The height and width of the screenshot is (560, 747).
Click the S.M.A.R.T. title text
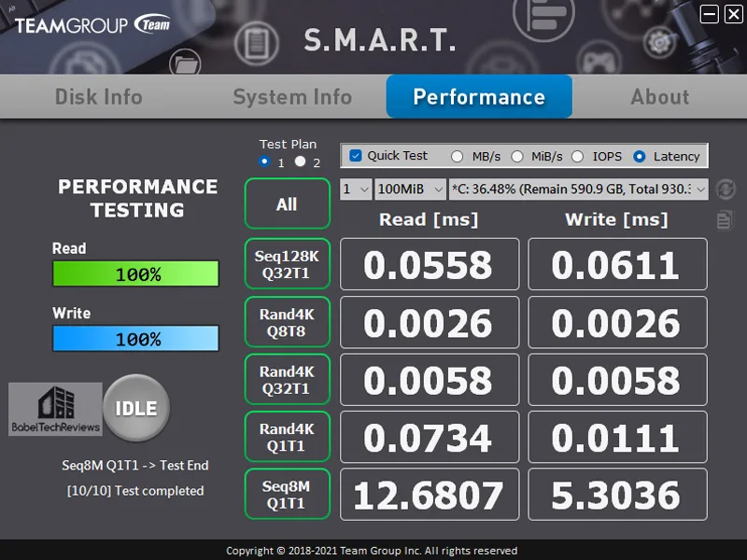[380, 40]
